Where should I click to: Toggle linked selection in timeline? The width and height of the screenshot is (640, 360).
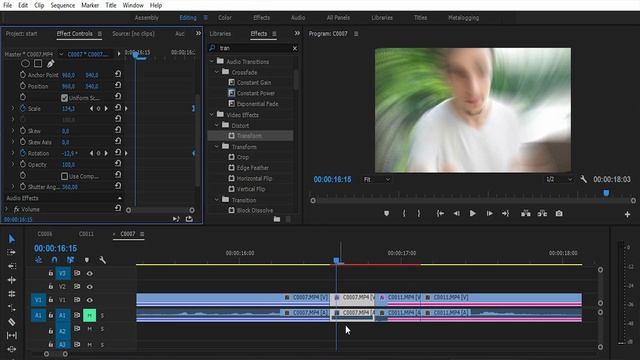click(x=70, y=260)
